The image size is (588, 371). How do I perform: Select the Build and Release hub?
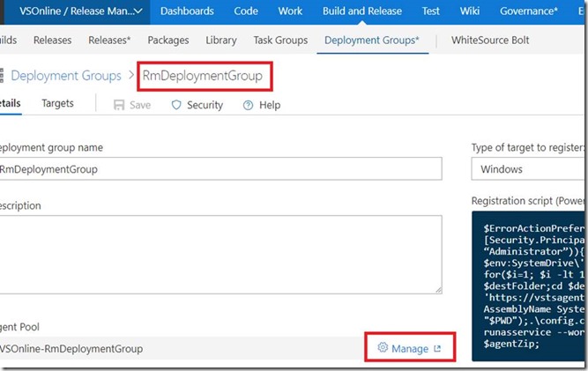pos(362,11)
